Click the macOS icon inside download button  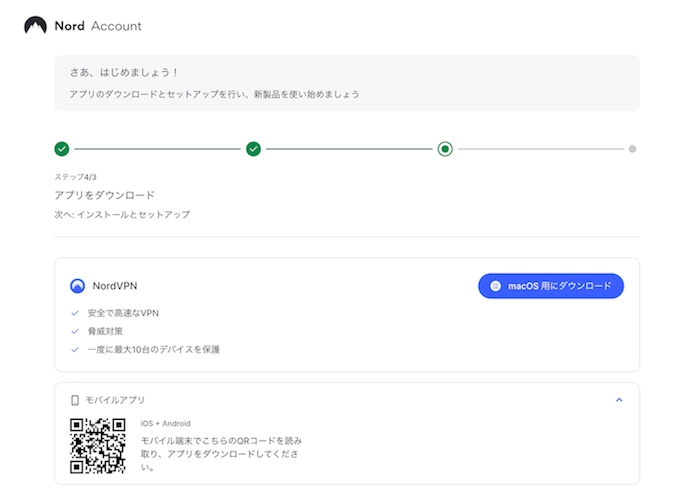tap(495, 286)
